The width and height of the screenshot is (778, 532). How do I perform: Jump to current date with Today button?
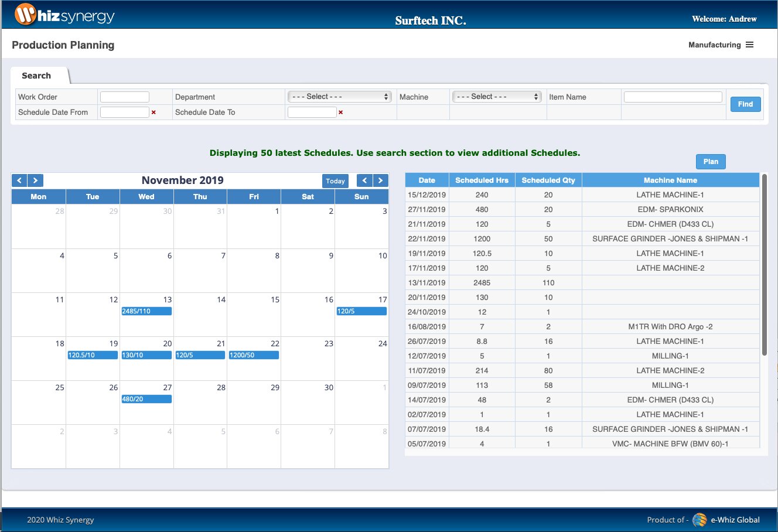point(335,181)
